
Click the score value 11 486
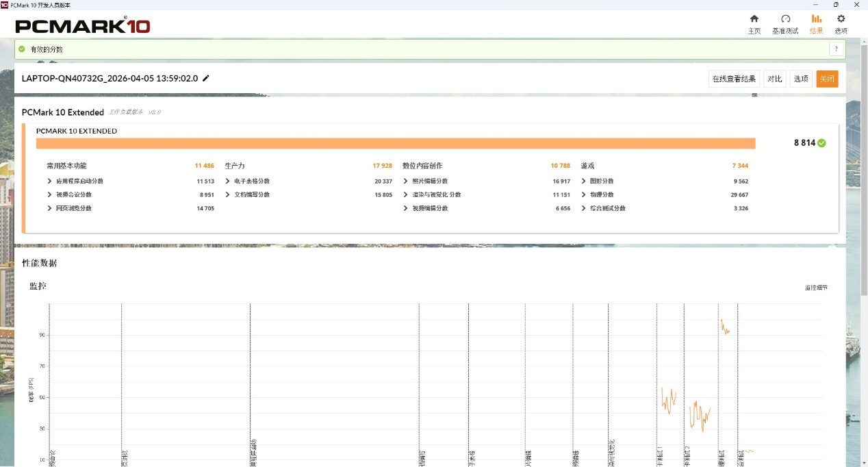[x=204, y=166]
